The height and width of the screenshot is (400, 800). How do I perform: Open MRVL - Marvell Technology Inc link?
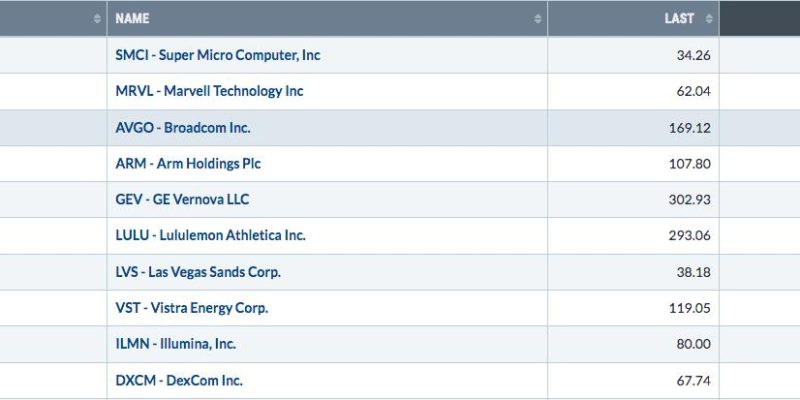click(209, 91)
